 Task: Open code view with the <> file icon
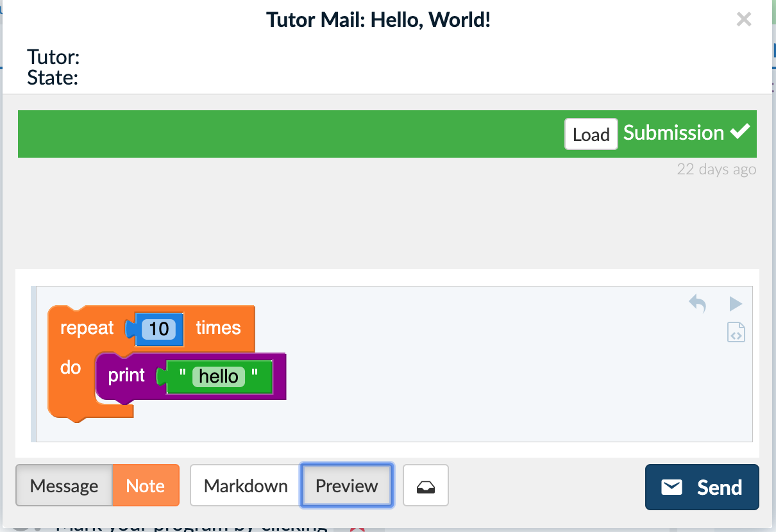coord(736,332)
